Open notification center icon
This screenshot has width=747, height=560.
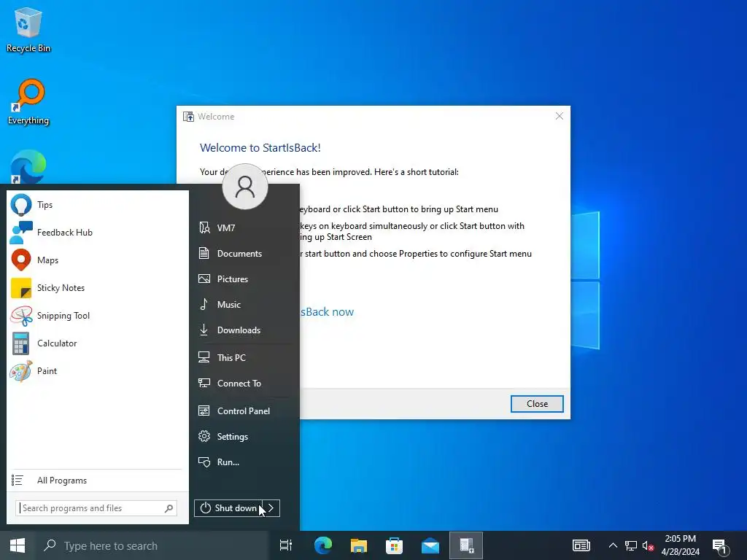click(x=720, y=546)
